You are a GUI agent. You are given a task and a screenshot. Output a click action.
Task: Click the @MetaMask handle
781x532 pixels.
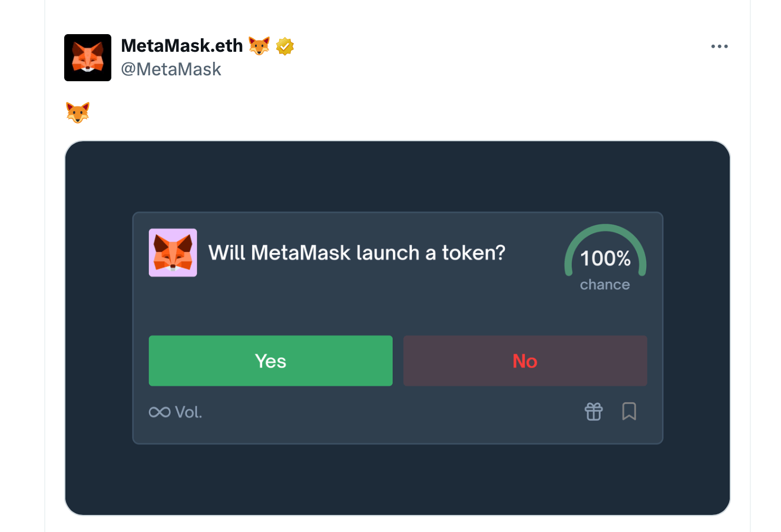click(171, 69)
